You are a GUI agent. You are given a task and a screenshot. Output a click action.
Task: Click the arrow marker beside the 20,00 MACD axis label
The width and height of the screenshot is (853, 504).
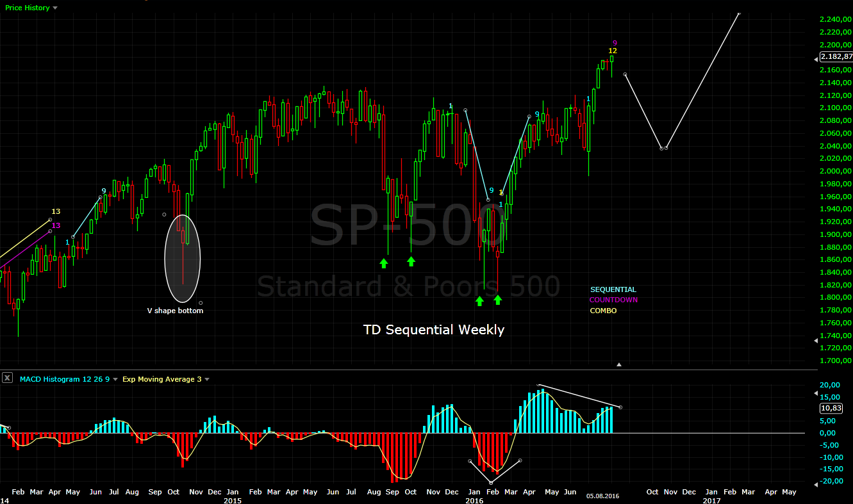click(815, 392)
